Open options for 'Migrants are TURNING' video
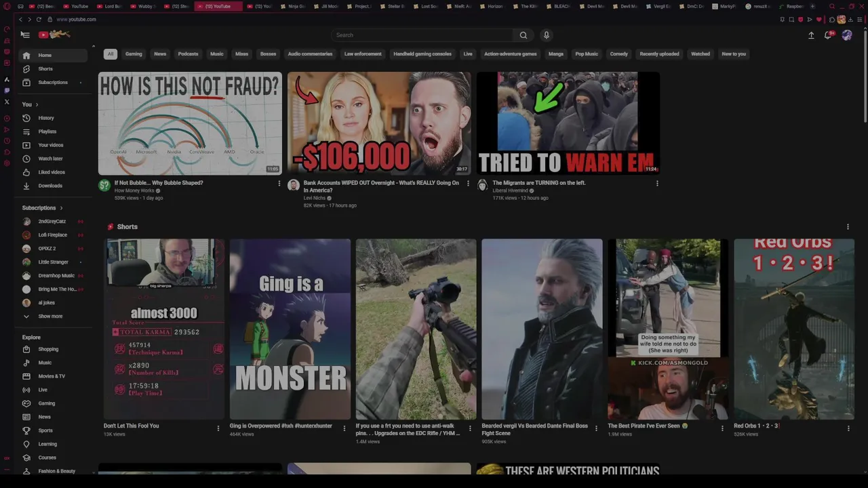This screenshot has width=868, height=488. pyautogui.click(x=657, y=183)
